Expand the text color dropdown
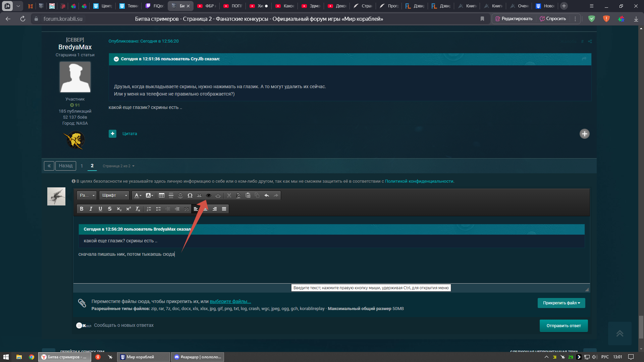This screenshot has height=362, width=644. (138, 195)
